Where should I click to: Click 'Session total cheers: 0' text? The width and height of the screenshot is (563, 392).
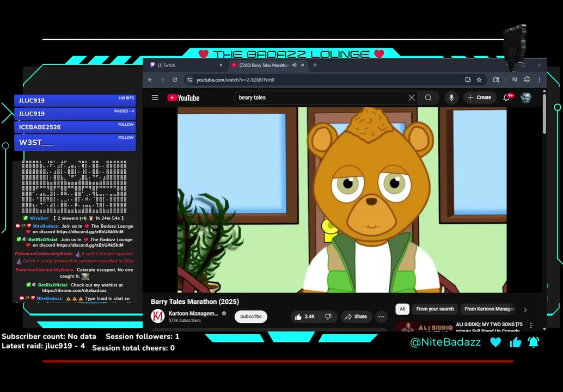[x=133, y=348]
